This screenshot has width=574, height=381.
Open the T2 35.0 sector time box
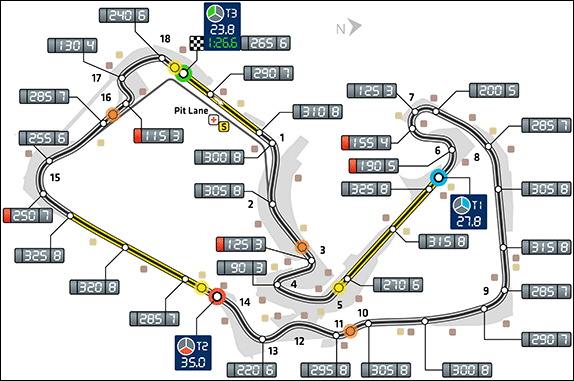193,352
